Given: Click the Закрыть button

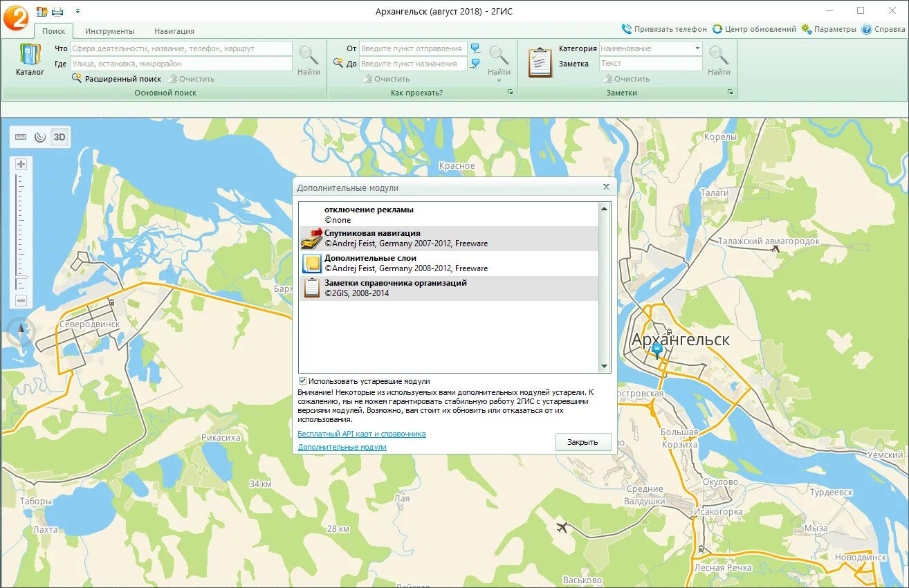Looking at the screenshot, I should point(583,442).
